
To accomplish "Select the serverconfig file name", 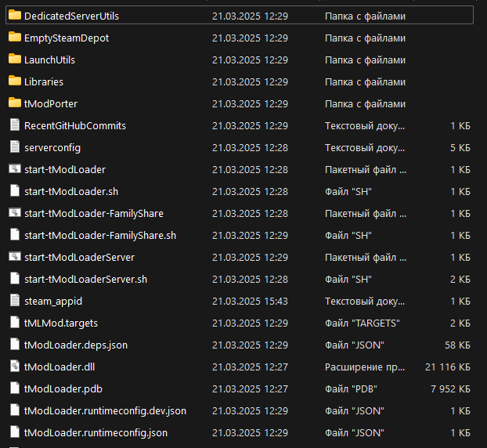I will [x=52, y=147].
